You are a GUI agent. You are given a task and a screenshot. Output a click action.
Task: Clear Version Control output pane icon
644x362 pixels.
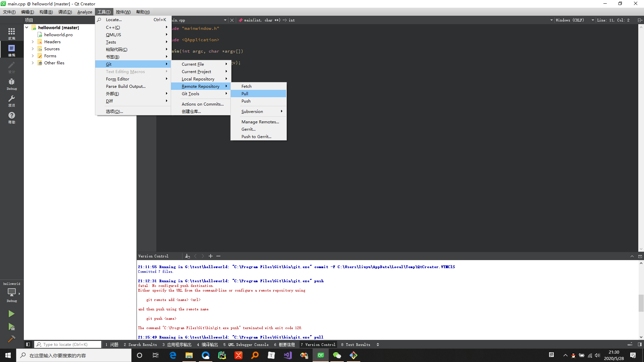(x=187, y=256)
